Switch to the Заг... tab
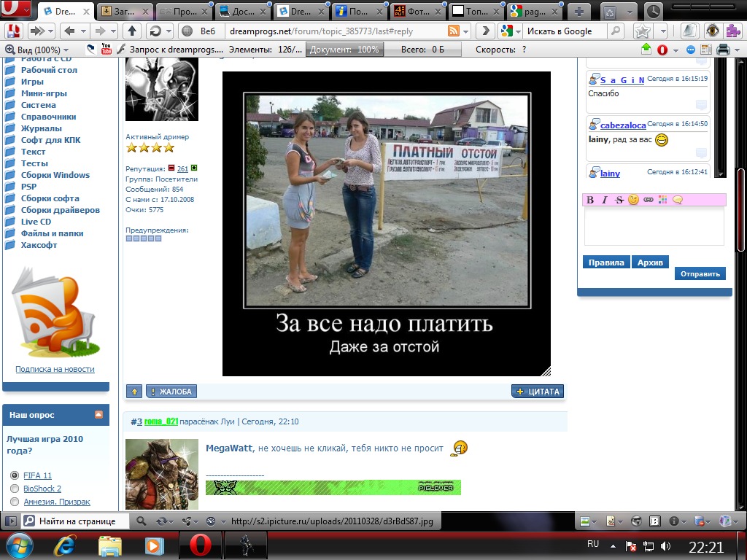This screenshot has width=747, height=560. (125, 12)
